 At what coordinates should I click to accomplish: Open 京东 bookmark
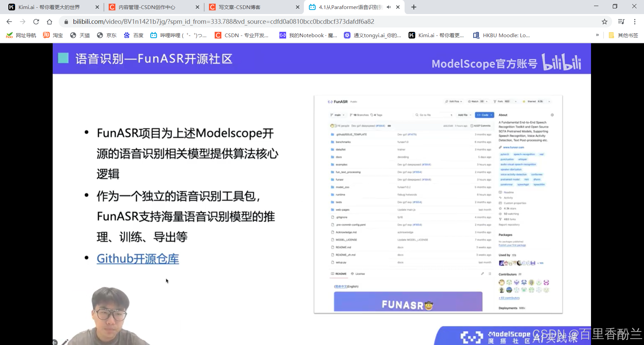107,35
